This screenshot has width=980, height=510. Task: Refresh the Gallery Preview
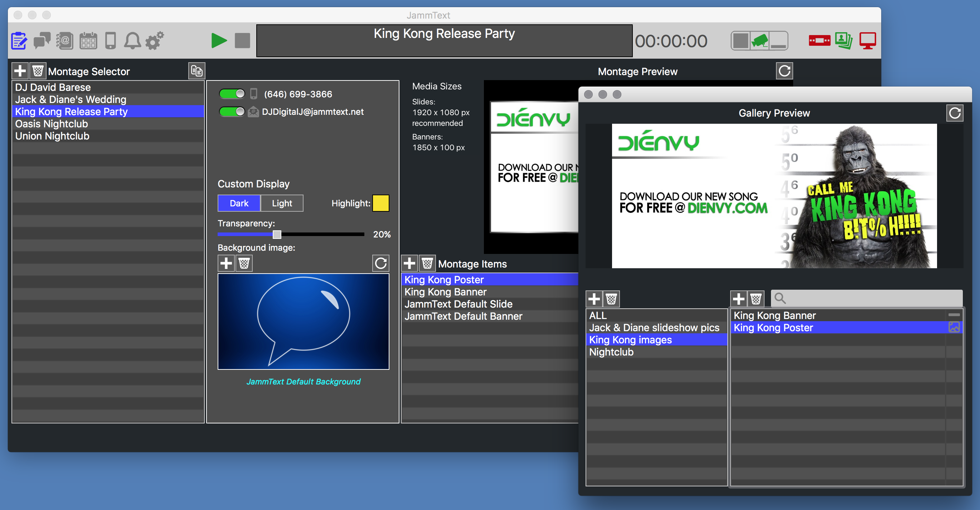[x=955, y=113]
